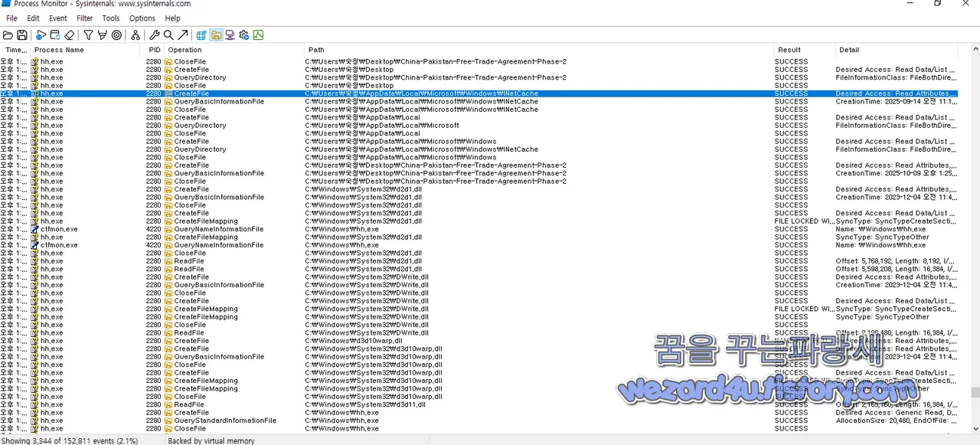Clear the event display with eraser icon
This screenshot has width=980, height=445.
[x=70, y=35]
